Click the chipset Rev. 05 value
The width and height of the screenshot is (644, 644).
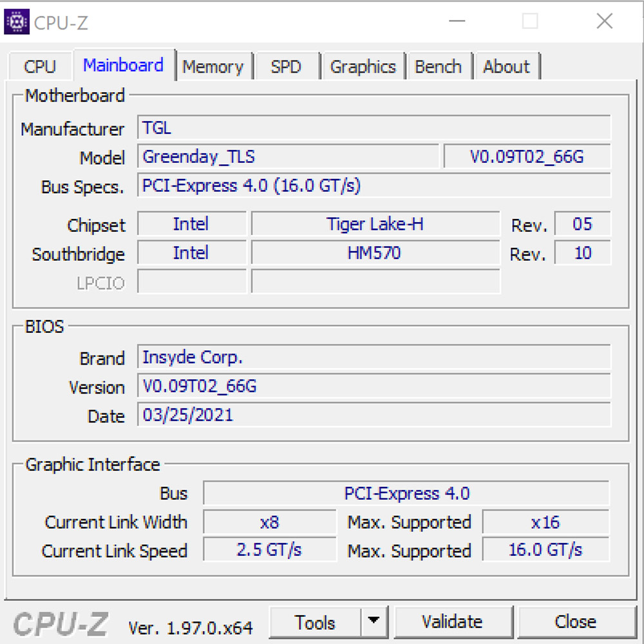tap(582, 224)
